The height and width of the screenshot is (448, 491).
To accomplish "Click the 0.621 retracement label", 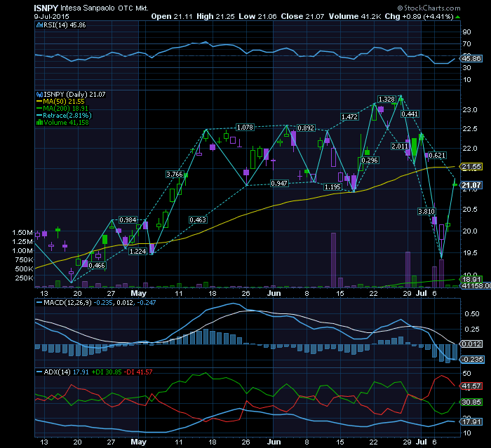I will pos(437,155).
